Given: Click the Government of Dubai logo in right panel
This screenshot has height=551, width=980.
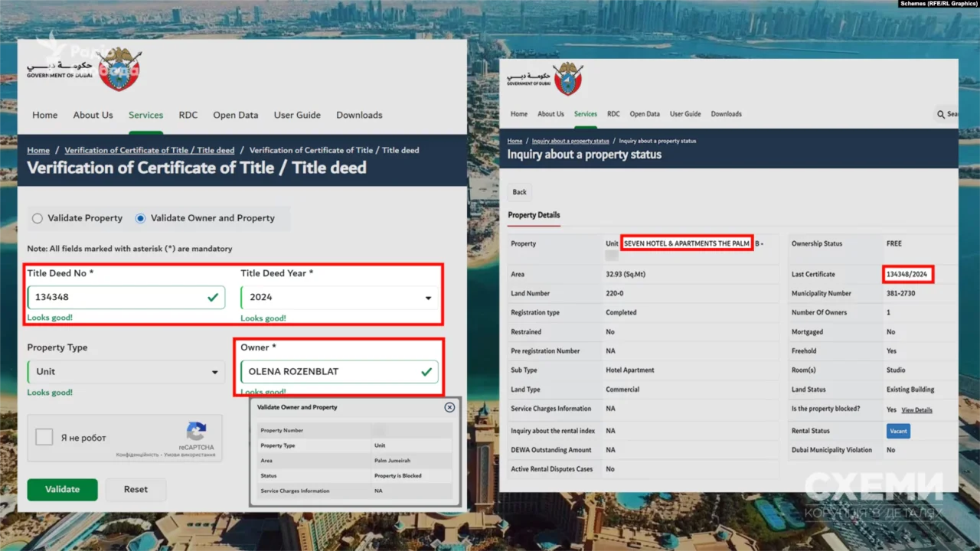Looking at the screenshot, I should [545, 79].
